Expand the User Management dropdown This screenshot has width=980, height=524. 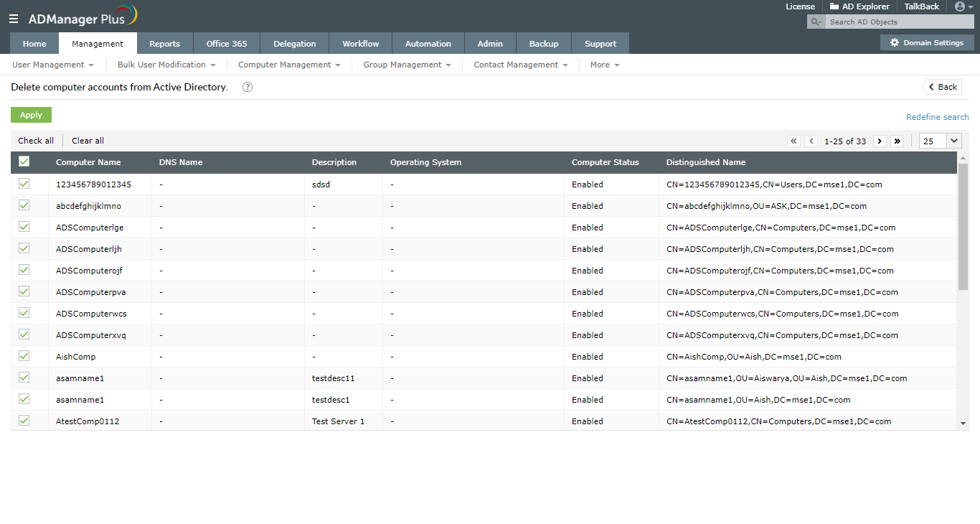tap(53, 65)
